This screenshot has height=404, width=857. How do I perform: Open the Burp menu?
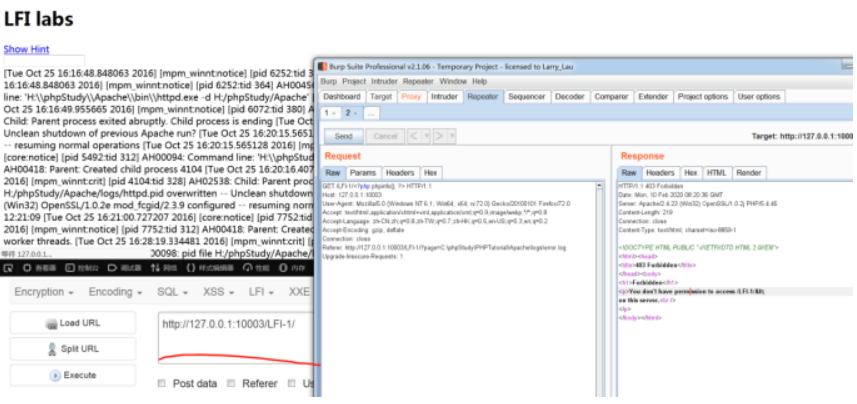coord(328,81)
